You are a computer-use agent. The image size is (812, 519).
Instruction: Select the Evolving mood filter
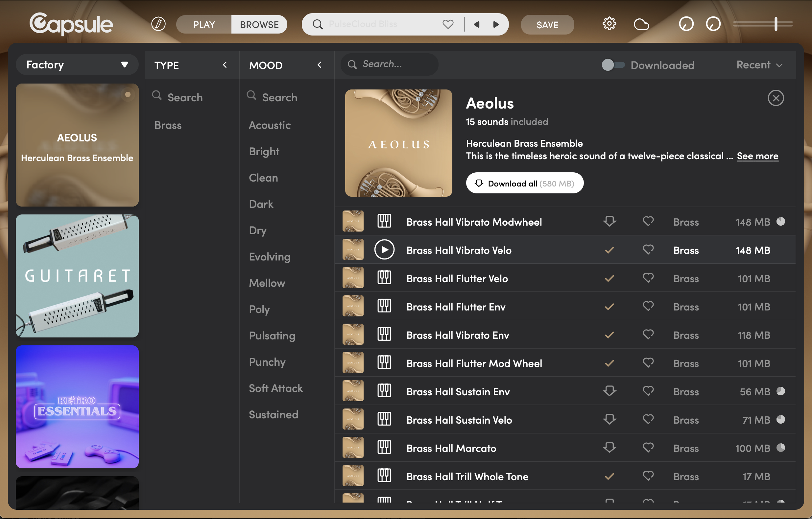point(270,257)
